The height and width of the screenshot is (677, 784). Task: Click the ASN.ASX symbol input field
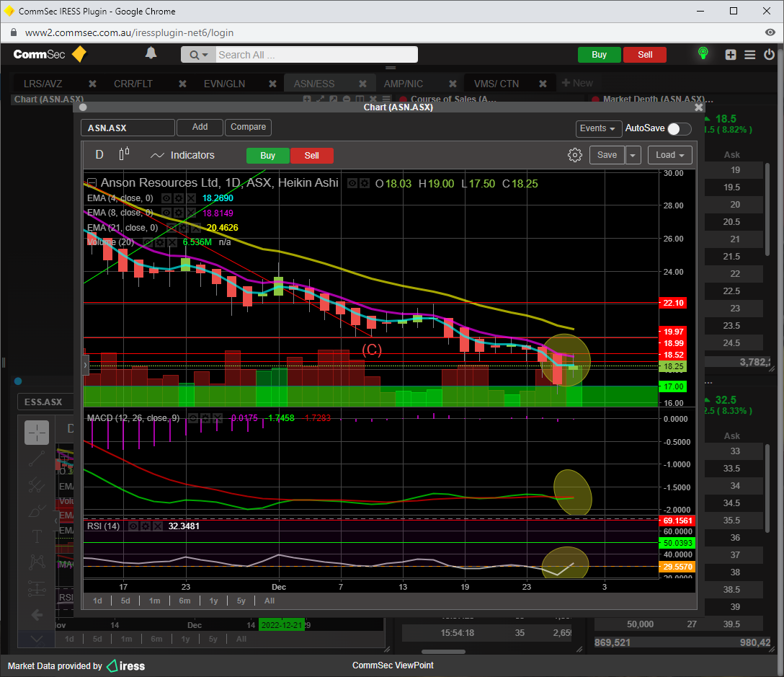128,128
